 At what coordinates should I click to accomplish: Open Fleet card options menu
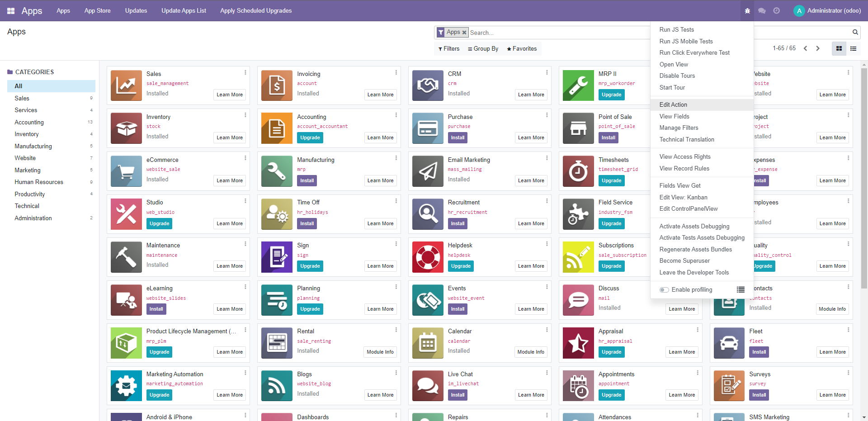coord(848,330)
